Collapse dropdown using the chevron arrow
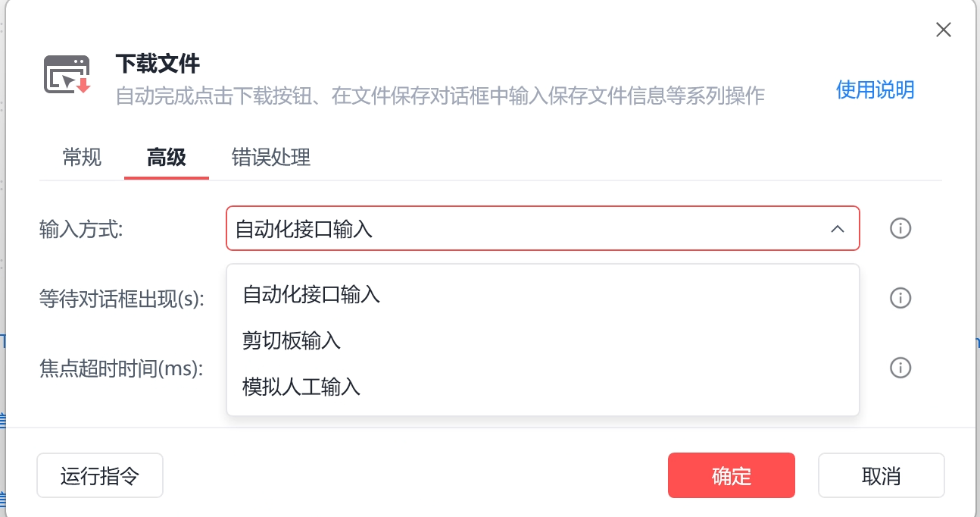Screen dimensions: 980x517 (838, 229)
